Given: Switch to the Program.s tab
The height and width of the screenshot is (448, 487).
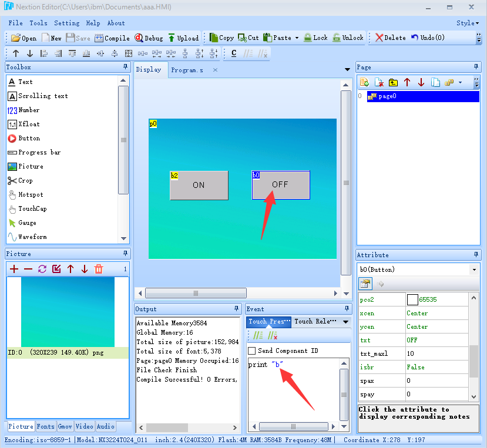Looking at the screenshot, I should (x=187, y=70).
